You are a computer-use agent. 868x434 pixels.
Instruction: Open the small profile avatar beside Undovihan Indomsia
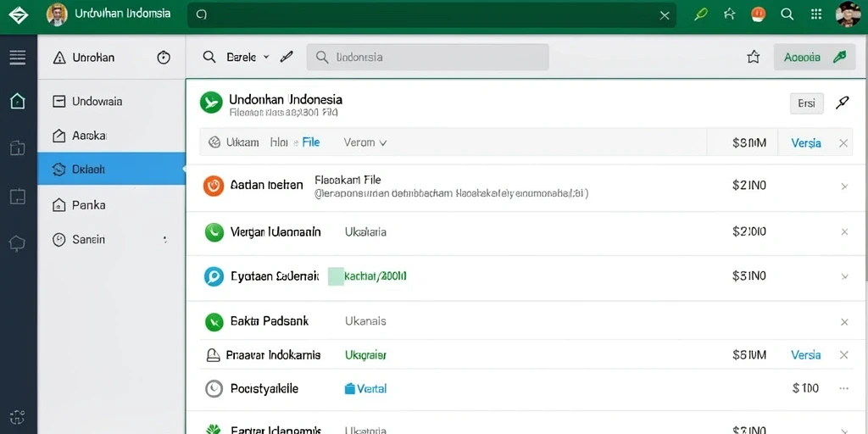(x=57, y=15)
